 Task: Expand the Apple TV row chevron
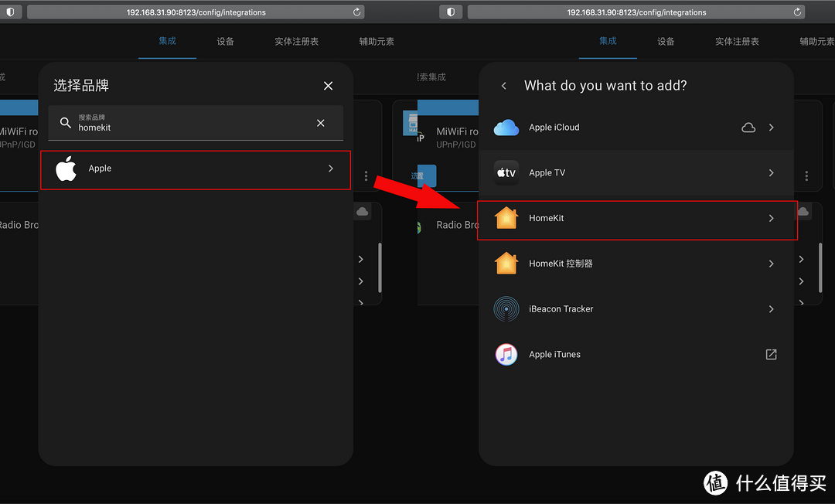(771, 172)
